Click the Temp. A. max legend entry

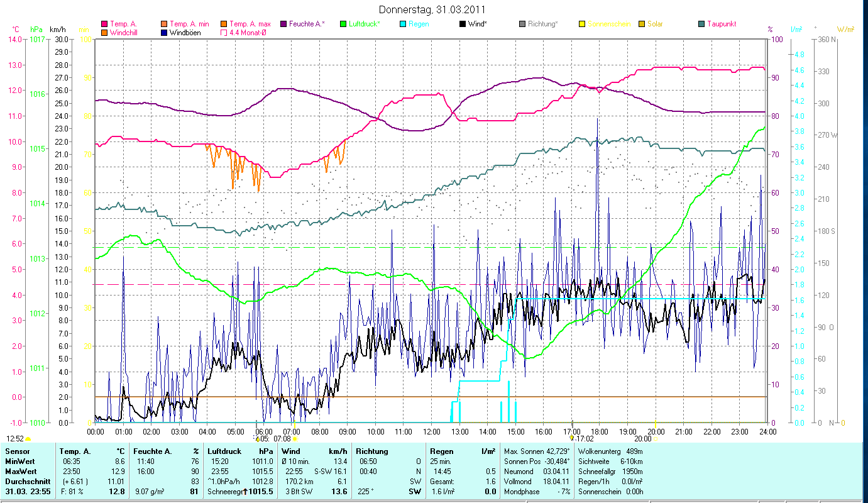pyautogui.click(x=250, y=25)
